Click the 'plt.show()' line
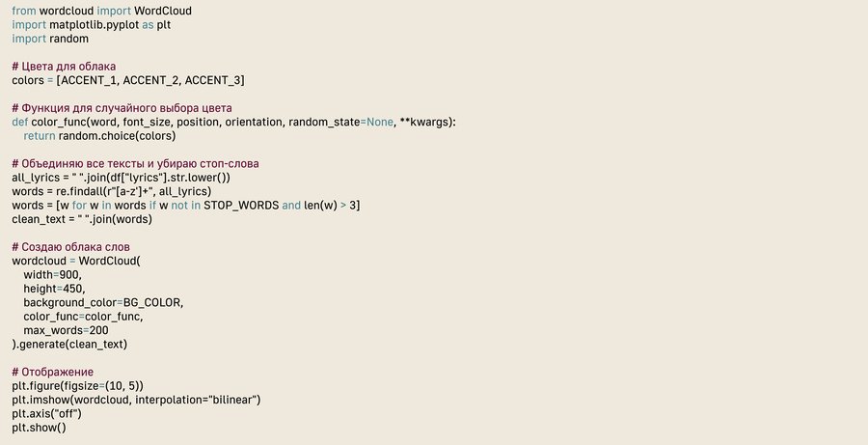 [39, 428]
